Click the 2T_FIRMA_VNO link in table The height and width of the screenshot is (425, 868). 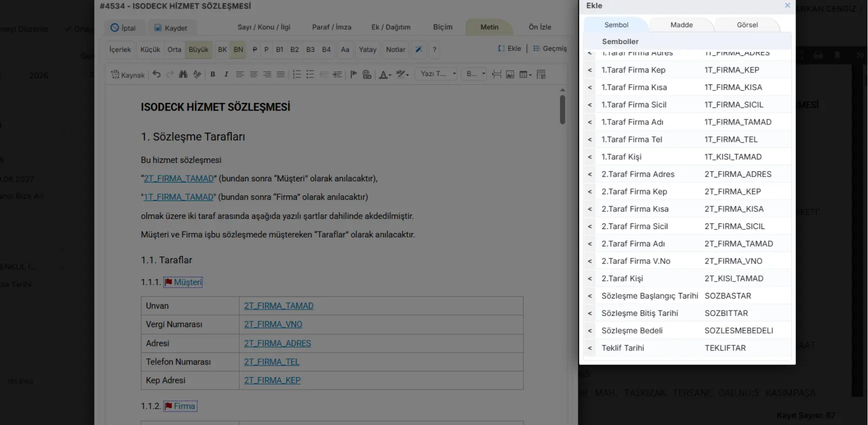(x=273, y=324)
